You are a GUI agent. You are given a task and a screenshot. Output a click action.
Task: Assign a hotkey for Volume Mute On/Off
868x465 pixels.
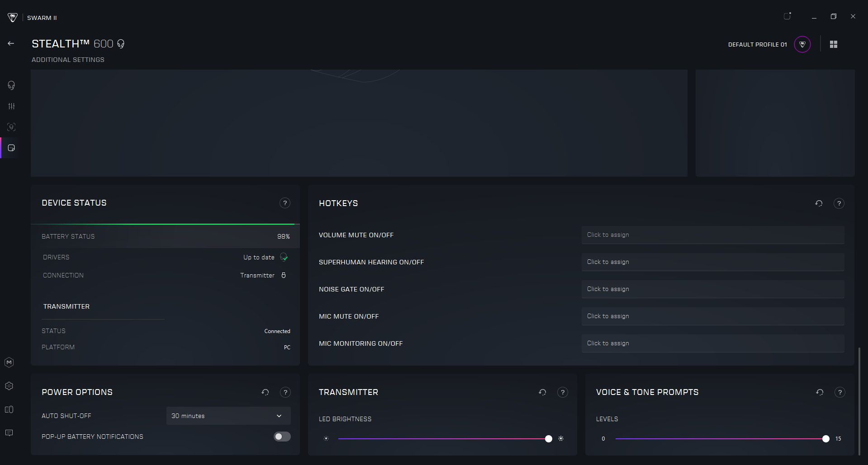pyautogui.click(x=713, y=235)
